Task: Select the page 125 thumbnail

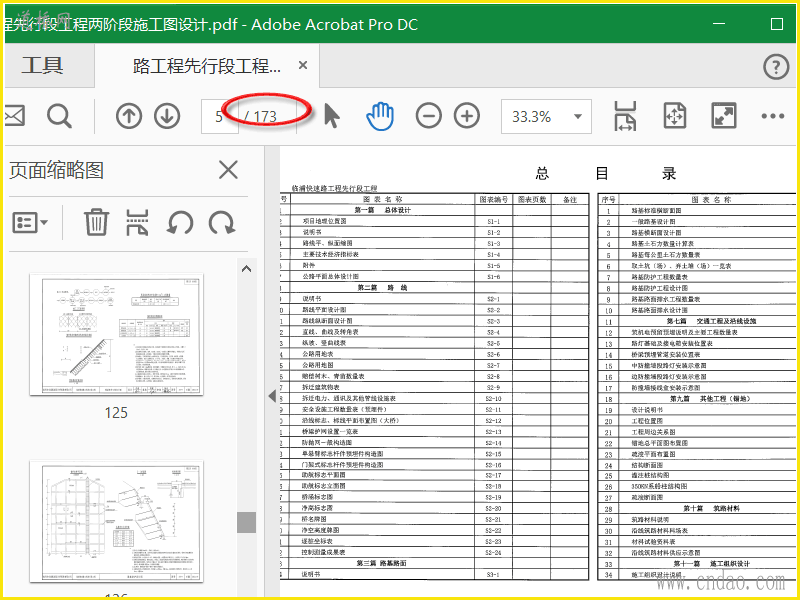Action: tap(116, 334)
